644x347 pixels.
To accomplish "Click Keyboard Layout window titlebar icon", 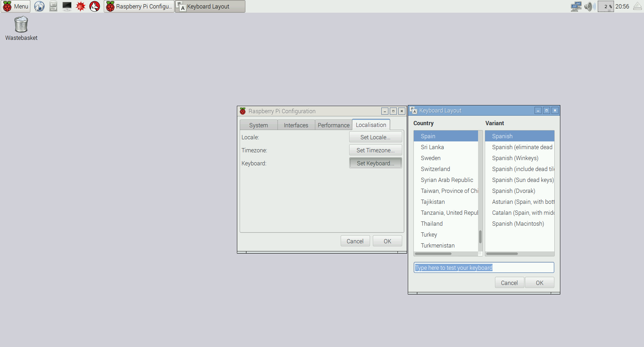I will click(x=413, y=110).
